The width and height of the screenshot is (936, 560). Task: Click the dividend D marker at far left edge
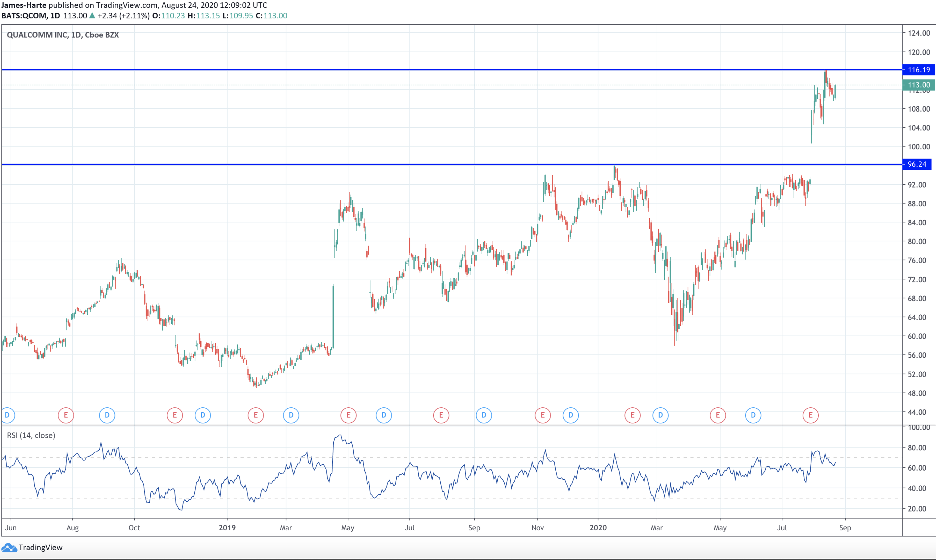coord(7,415)
